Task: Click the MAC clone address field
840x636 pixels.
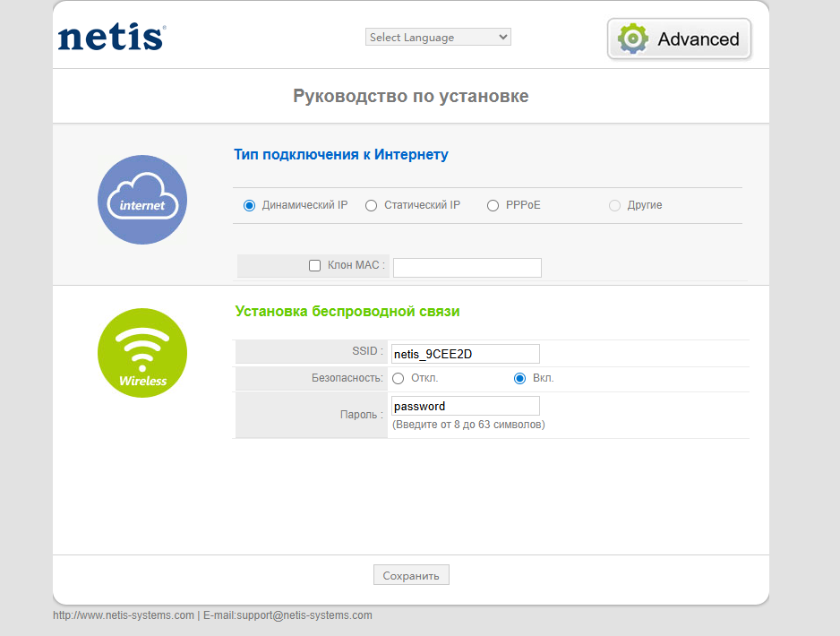Action: click(x=467, y=267)
